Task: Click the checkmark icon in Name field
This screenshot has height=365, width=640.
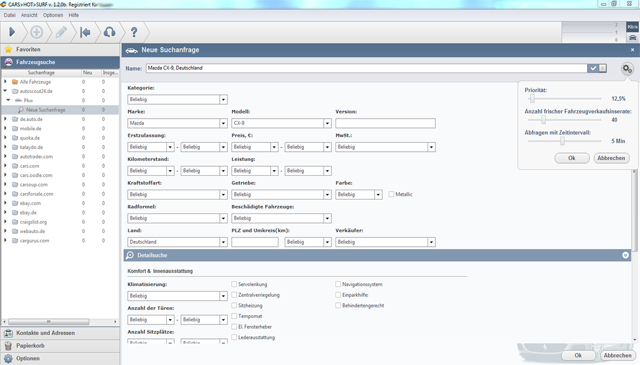Action: [593, 68]
